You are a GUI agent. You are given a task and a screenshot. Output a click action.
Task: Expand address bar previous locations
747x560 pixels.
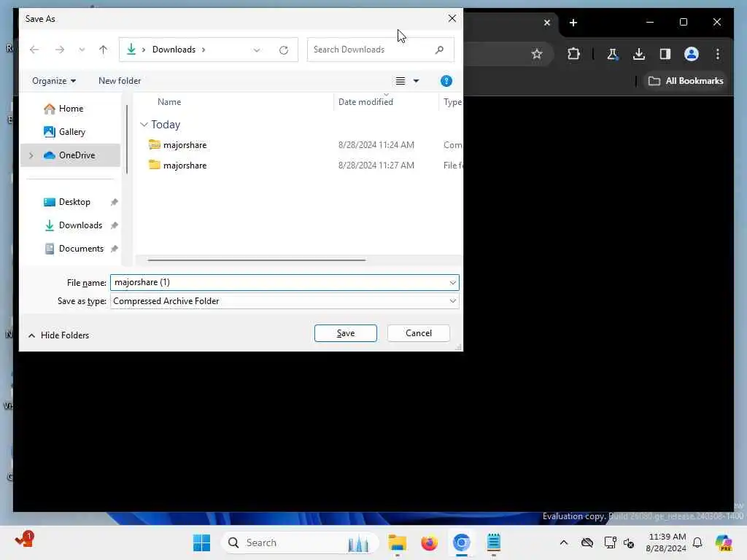point(257,50)
